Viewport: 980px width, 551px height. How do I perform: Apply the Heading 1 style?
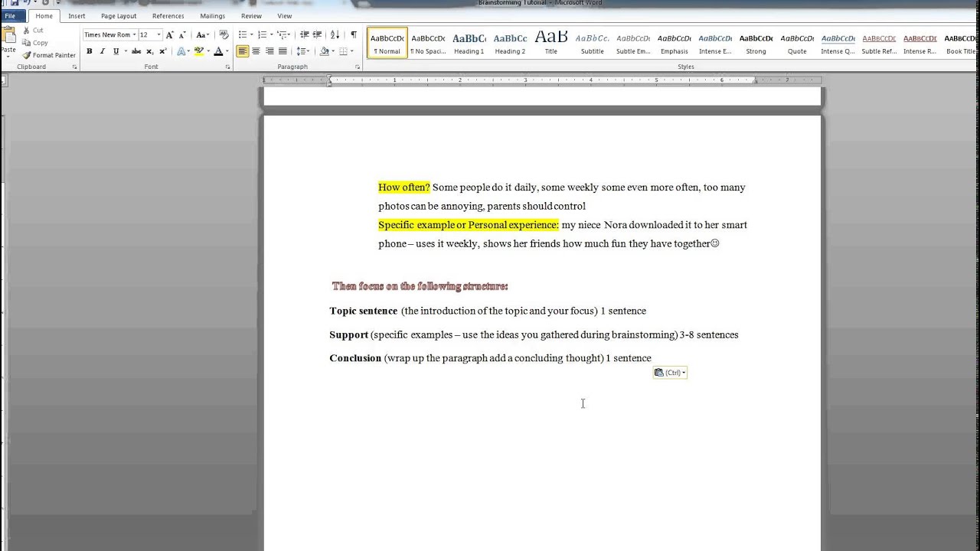(469, 43)
